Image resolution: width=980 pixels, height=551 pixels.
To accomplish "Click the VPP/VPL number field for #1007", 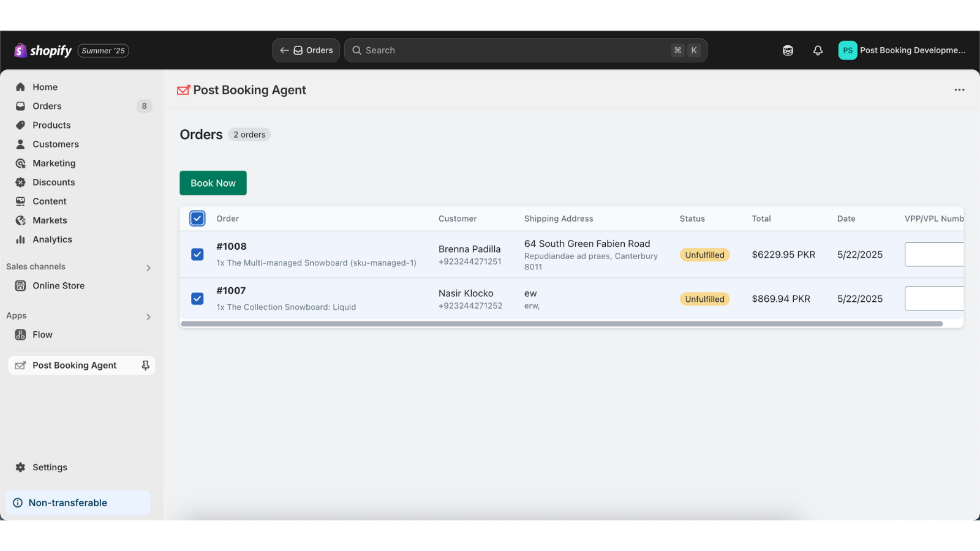I will coord(934,298).
